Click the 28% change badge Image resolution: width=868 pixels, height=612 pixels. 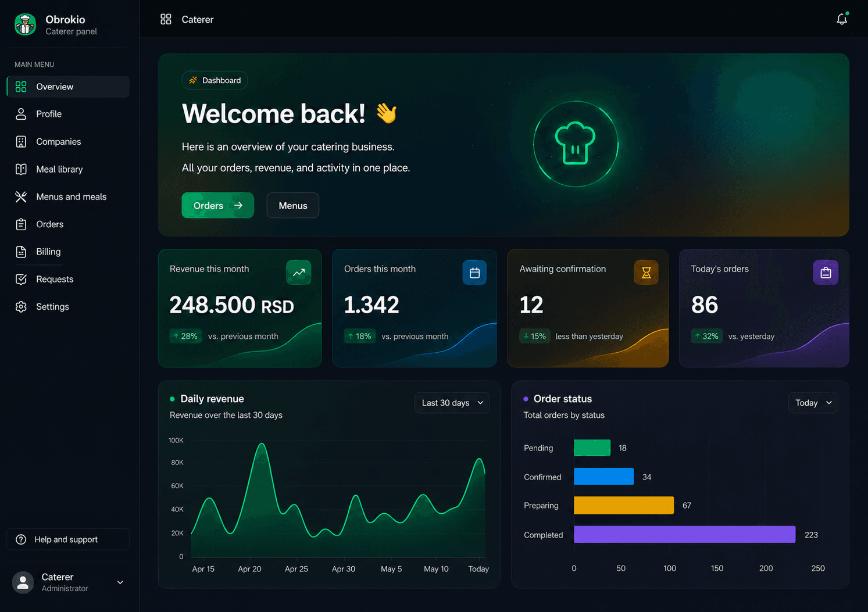click(x=185, y=336)
